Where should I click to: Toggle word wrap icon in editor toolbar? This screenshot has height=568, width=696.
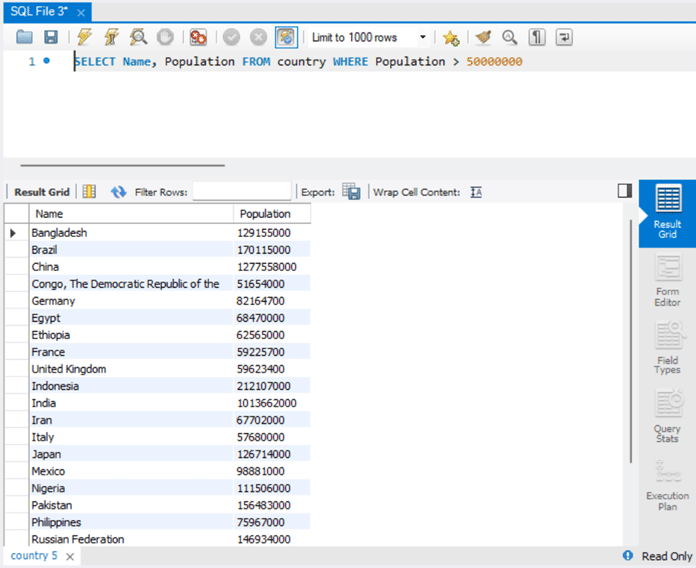pyautogui.click(x=564, y=37)
